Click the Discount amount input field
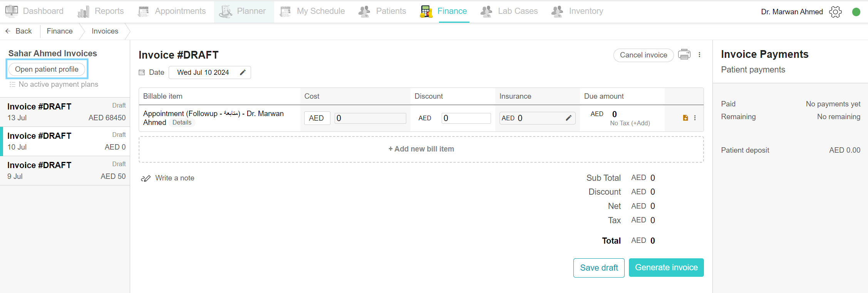Image resolution: width=868 pixels, height=293 pixels. [466, 118]
